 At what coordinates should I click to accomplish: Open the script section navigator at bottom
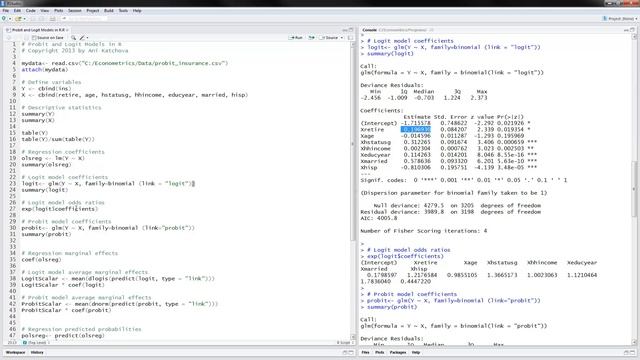pyautogui.click(x=37, y=342)
